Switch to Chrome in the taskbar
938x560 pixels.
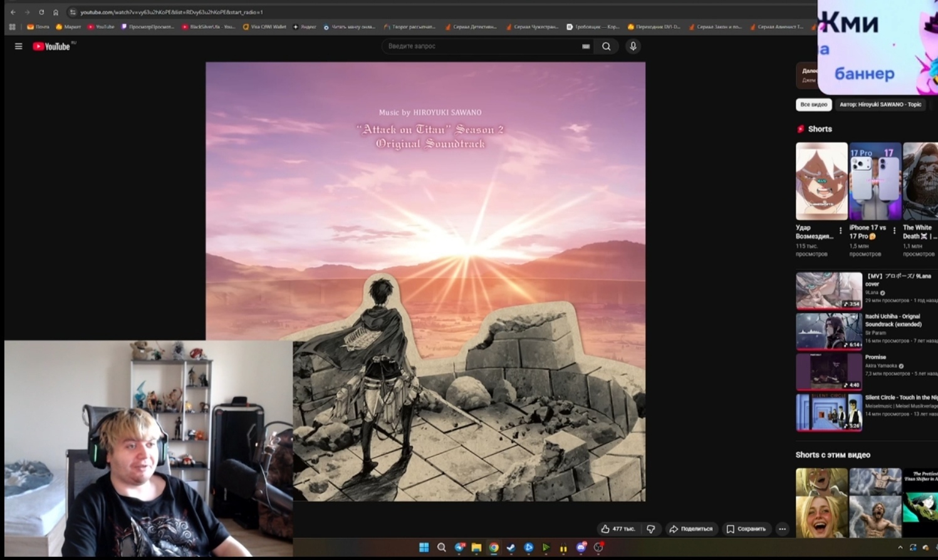point(494,547)
